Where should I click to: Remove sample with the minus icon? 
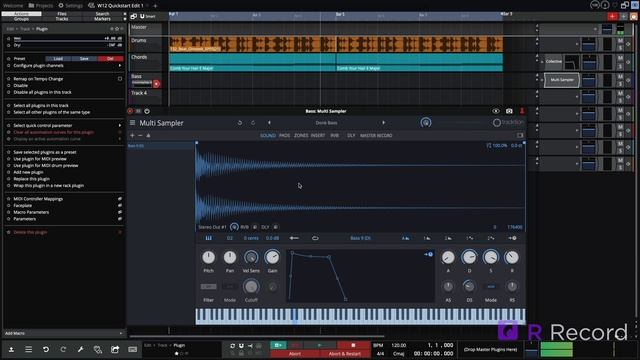(140, 136)
